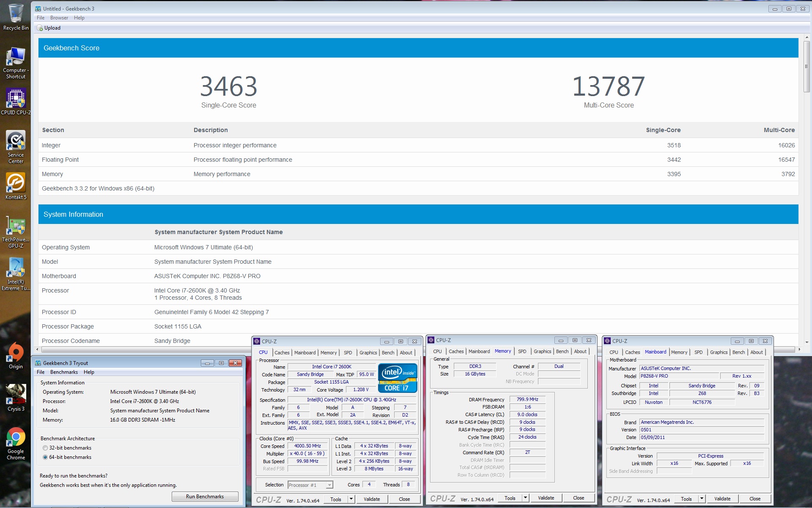The image size is (812, 508).
Task: Switch to Caches tab in CPU-Z CPU window
Action: [282, 353]
